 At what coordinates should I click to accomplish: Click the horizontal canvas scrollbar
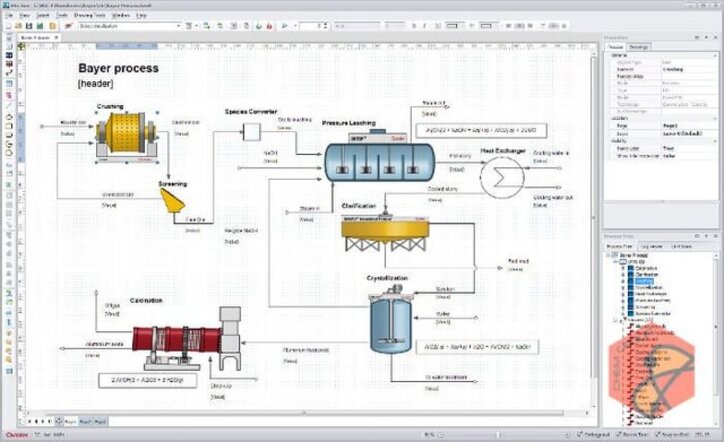(x=296, y=412)
